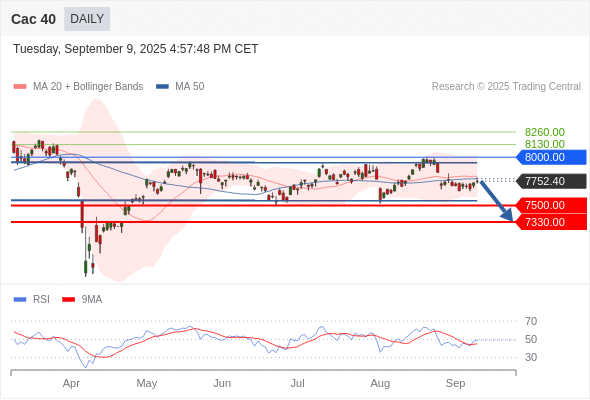Click the pink MA 20 legend swatch

20,87
